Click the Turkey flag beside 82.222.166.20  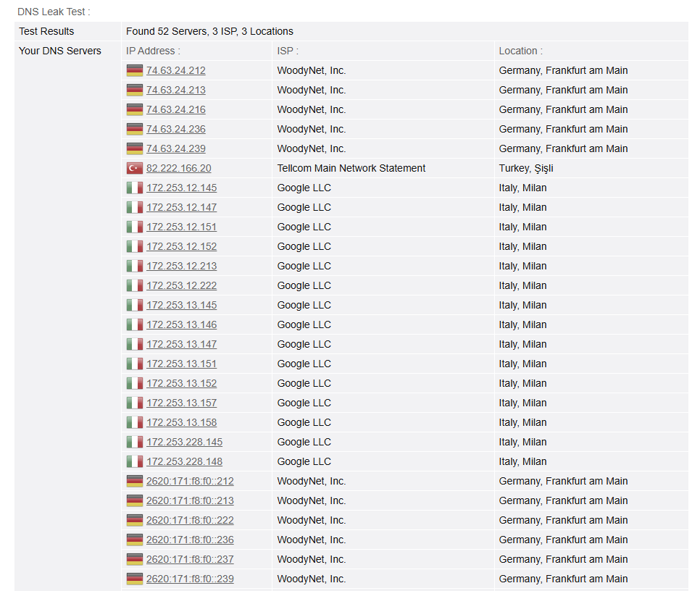click(x=135, y=169)
